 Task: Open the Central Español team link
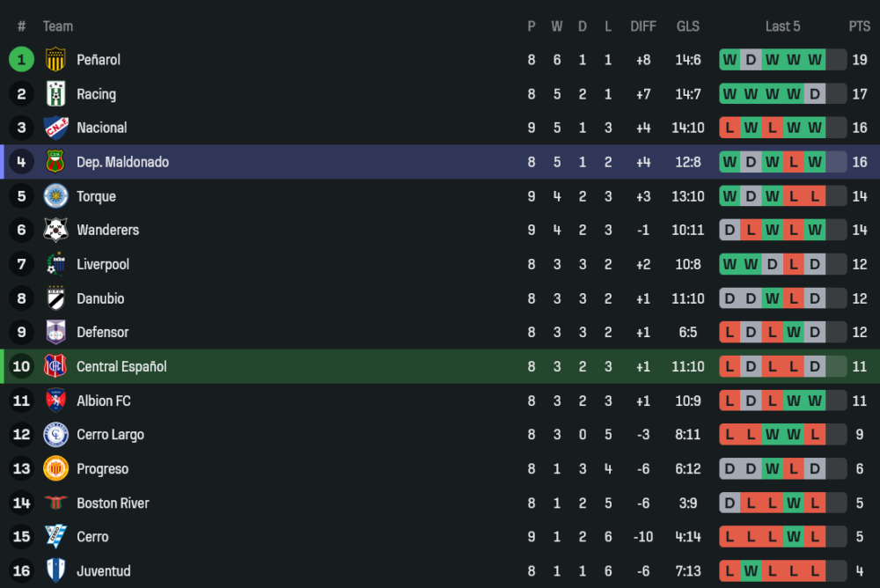click(121, 366)
